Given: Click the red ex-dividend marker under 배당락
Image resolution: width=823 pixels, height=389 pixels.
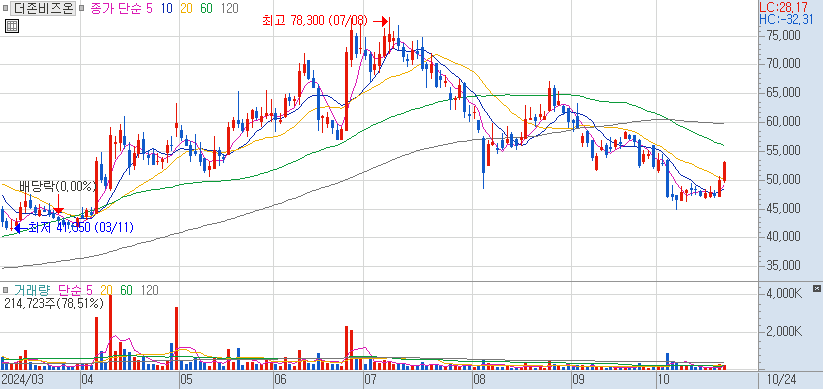Looking at the screenshot, I should [x=59, y=210].
